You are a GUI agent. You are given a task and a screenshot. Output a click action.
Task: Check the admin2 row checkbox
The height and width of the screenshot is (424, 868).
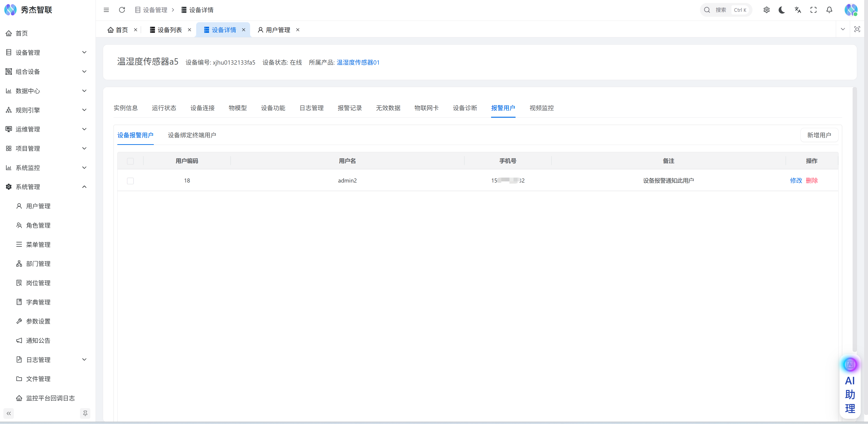[x=130, y=181]
